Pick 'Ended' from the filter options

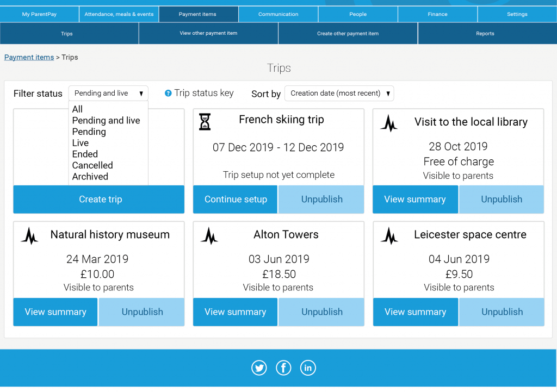85,154
